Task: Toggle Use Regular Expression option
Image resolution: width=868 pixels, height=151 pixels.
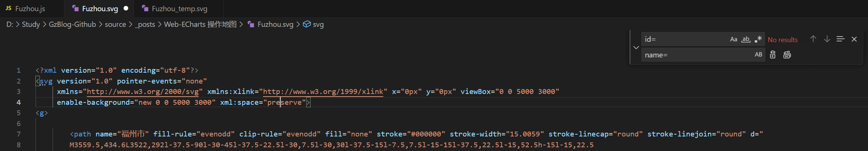Action: [x=758, y=39]
